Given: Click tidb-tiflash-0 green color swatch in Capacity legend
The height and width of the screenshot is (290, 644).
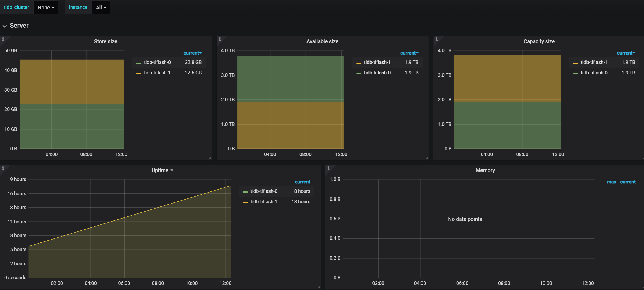Looking at the screenshot, I should click(x=575, y=73).
